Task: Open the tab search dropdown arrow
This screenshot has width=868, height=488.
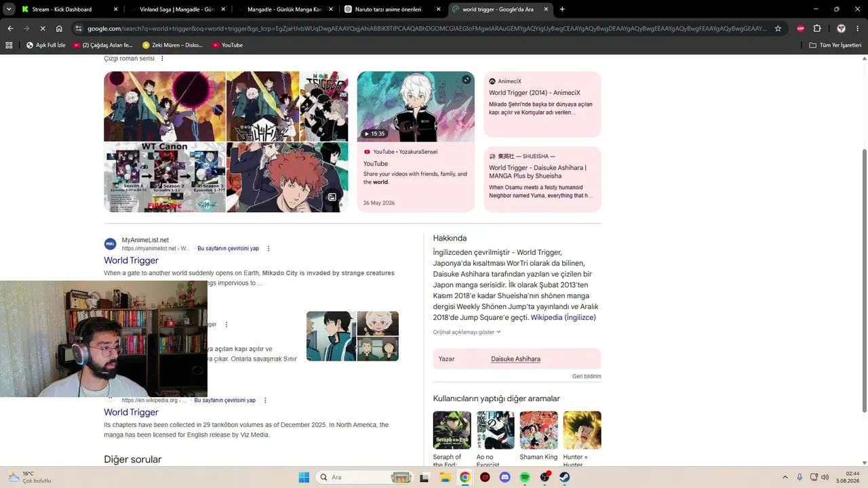Action: [x=10, y=9]
